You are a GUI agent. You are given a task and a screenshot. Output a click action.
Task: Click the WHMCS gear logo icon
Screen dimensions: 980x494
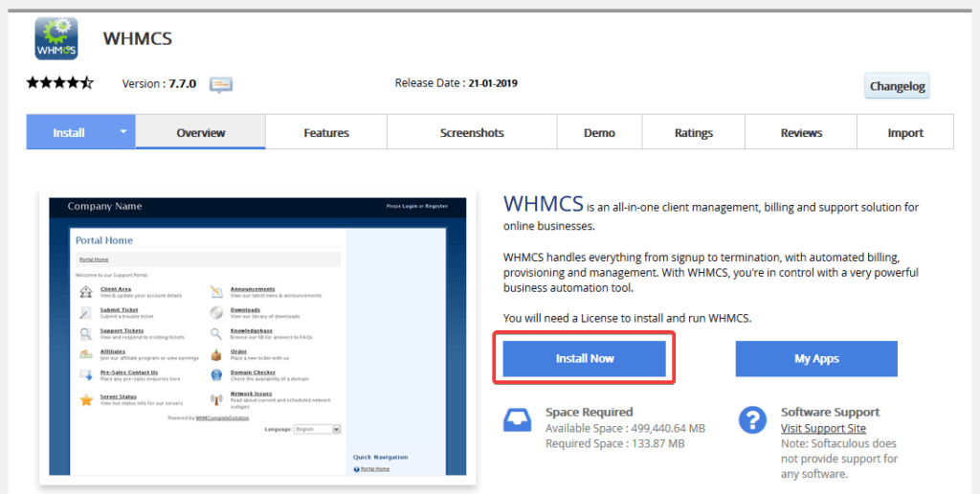click(56, 38)
